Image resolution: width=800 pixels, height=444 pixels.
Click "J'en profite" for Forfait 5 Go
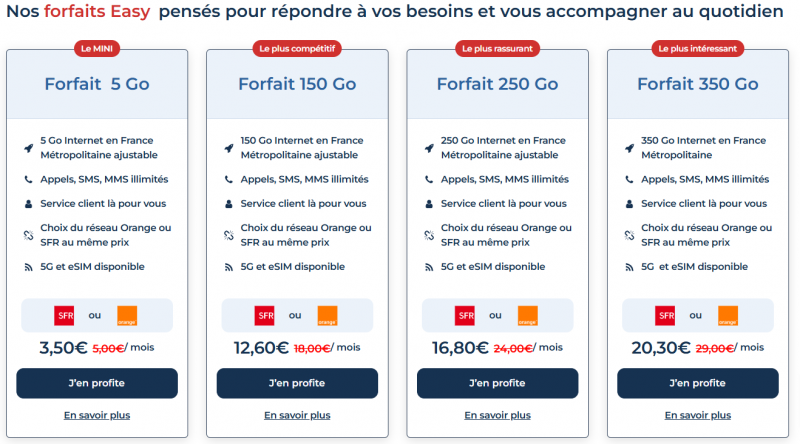click(x=97, y=383)
